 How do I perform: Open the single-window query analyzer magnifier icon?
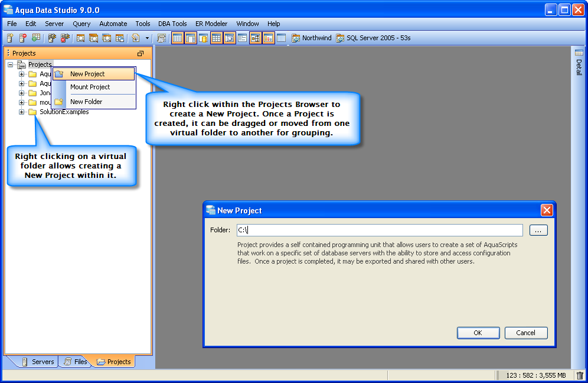pos(80,38)
